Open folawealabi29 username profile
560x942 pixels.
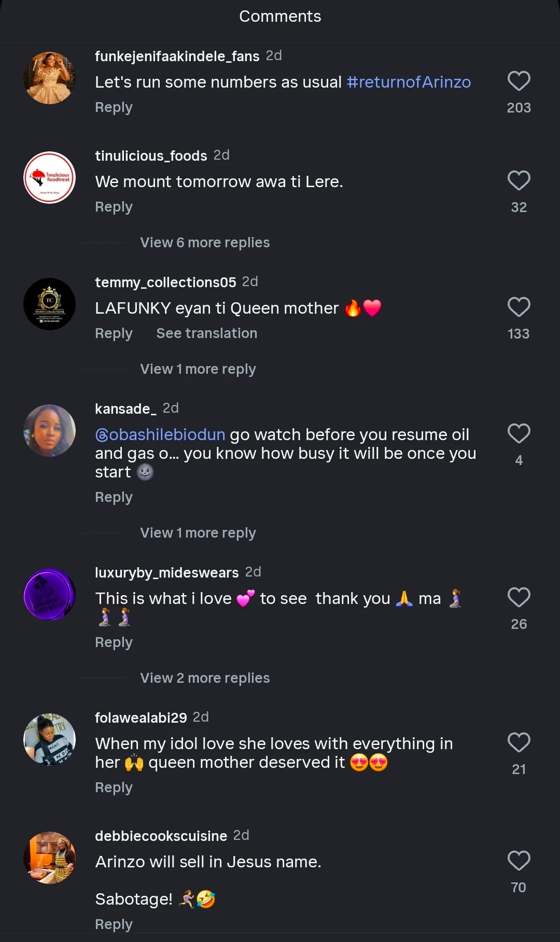click(x=141, y=718)
